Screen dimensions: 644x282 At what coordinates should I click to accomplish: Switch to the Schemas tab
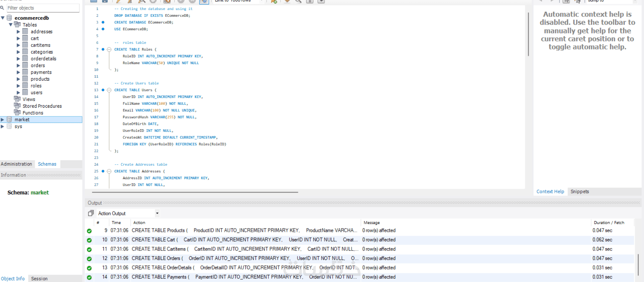[x=47, y=164]
